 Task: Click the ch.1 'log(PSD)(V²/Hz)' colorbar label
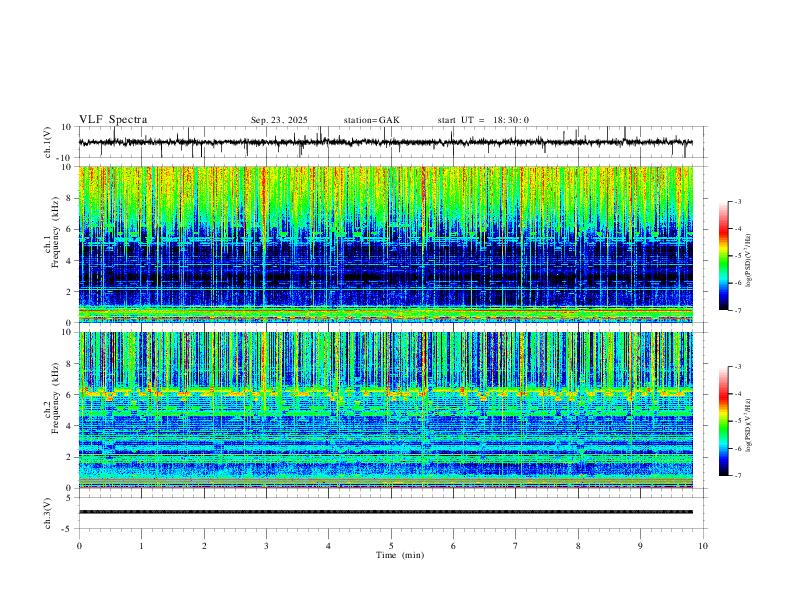point(749,261)
